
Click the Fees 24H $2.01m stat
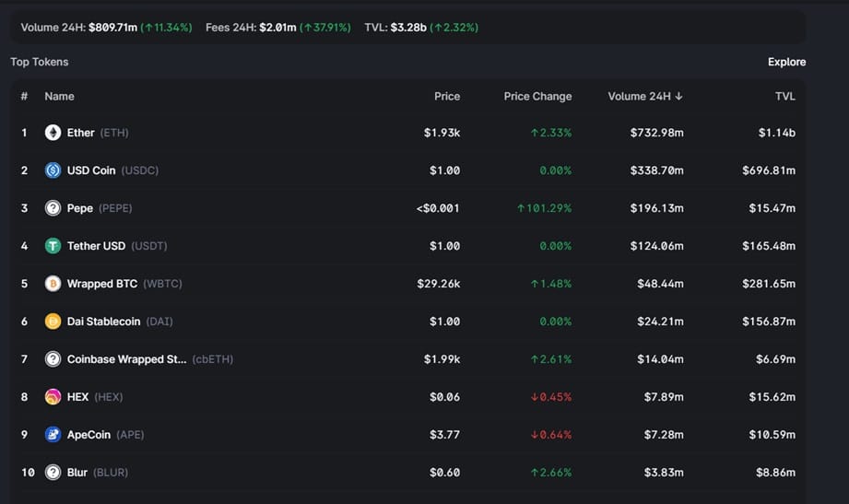278,27
